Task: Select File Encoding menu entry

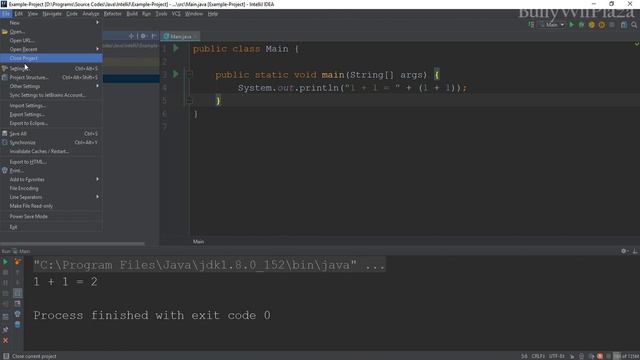Action: coord(51,188)
